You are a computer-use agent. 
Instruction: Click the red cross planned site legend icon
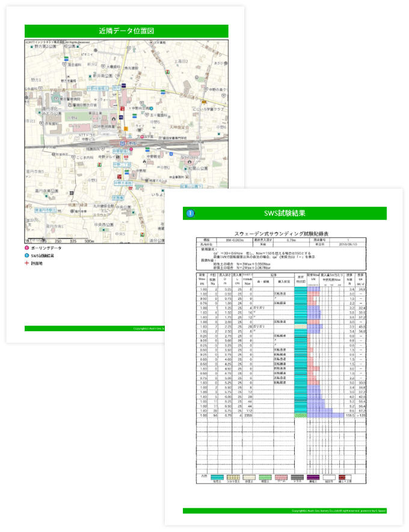[x=27, y=263]
